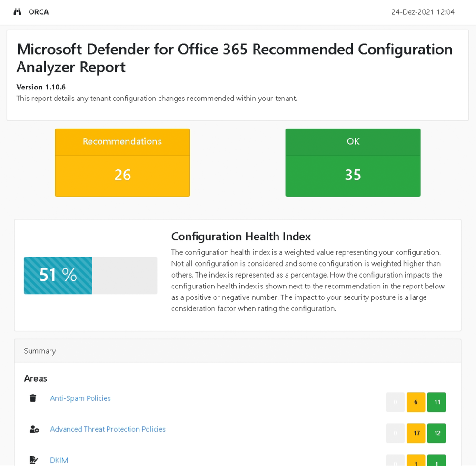Open the DKIM link
The height and width of the screenshot is (466, 476).
pos(59,460)
